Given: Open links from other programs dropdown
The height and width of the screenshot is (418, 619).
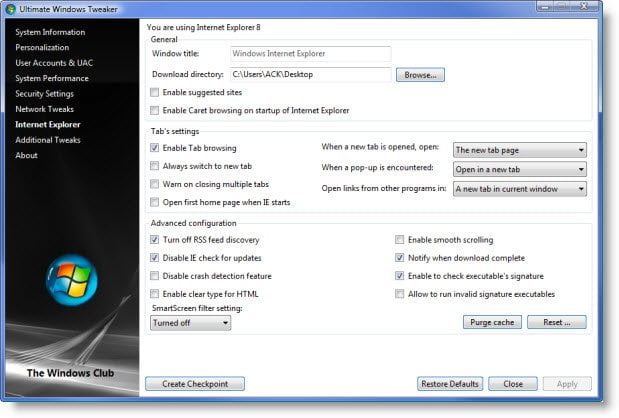Looking at the screenshot, I should click(520, 189).
